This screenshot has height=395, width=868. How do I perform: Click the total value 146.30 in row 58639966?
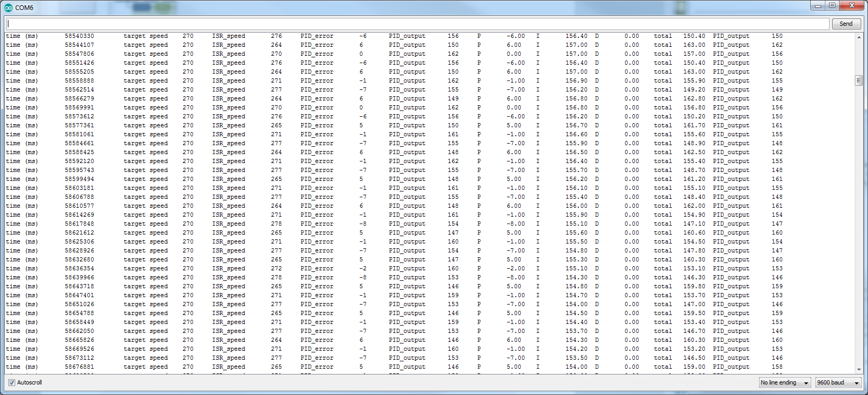point(694,277)
